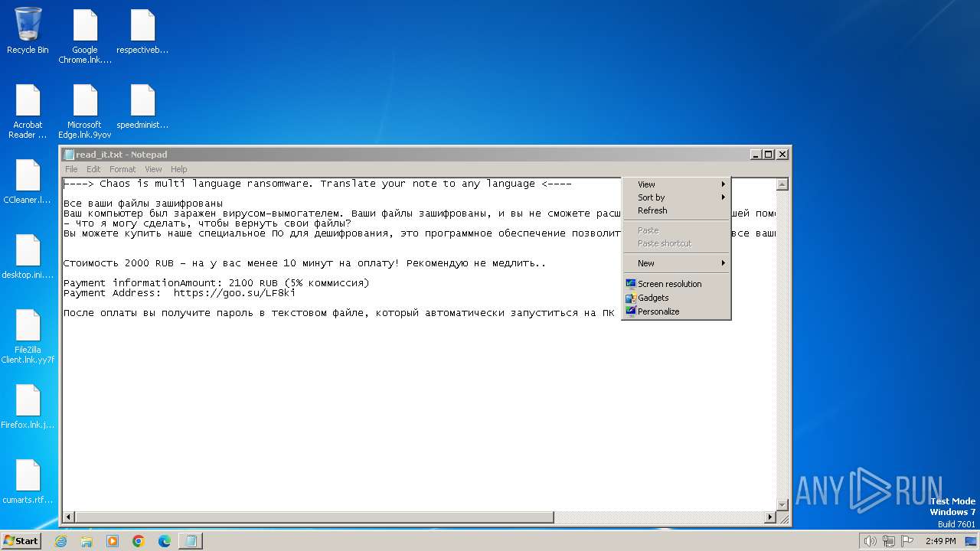Open the Action Center flag icon

point(908,541)
